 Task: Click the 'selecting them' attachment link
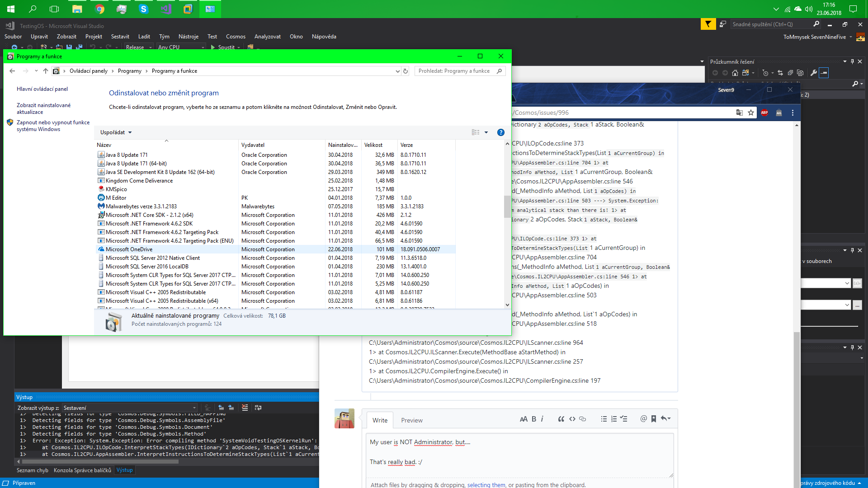pyautogui.click(x=486, y=484)
